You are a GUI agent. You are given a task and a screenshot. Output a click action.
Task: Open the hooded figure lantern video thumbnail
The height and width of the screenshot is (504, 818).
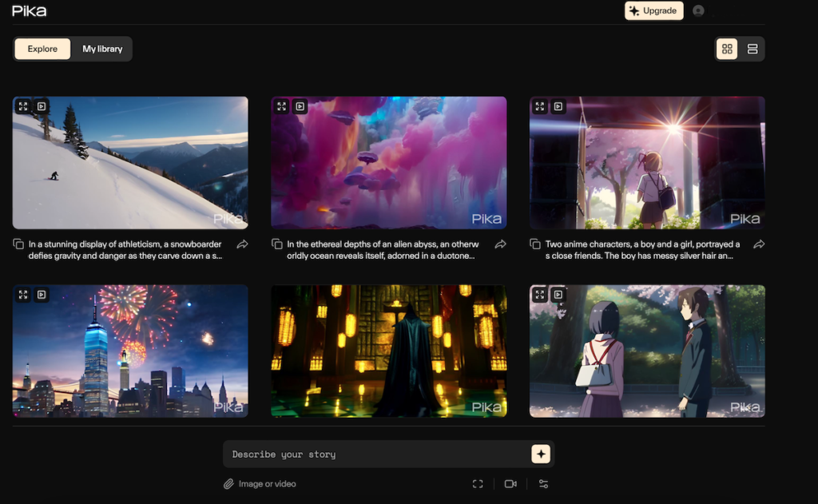pos(389,351)
